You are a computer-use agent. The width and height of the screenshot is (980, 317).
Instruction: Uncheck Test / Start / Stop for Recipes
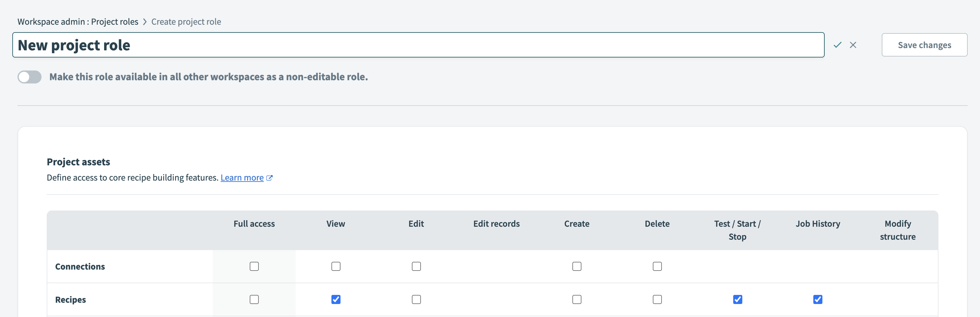737,299
